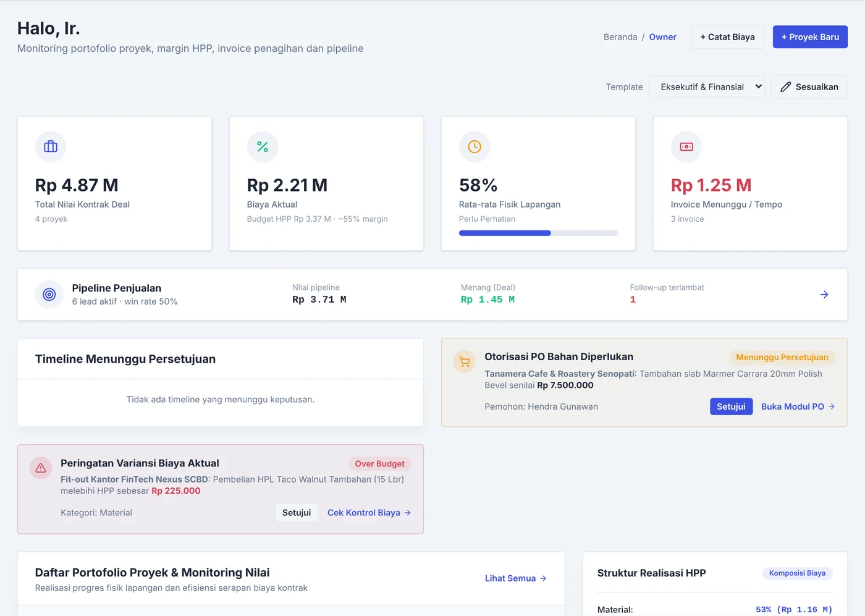865x616 pixels.
Task: Click the Menunggu Persetujuan status badge
Action: [782, 357]
